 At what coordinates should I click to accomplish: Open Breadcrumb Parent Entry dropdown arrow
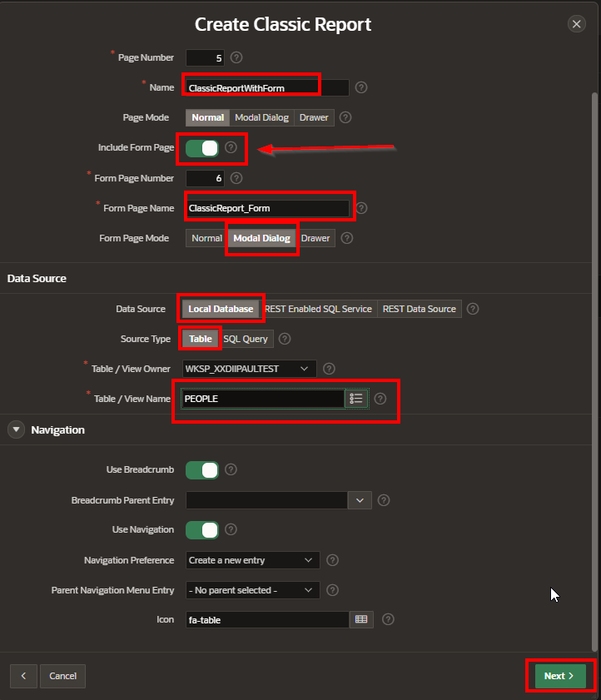(x=360, y=500)
